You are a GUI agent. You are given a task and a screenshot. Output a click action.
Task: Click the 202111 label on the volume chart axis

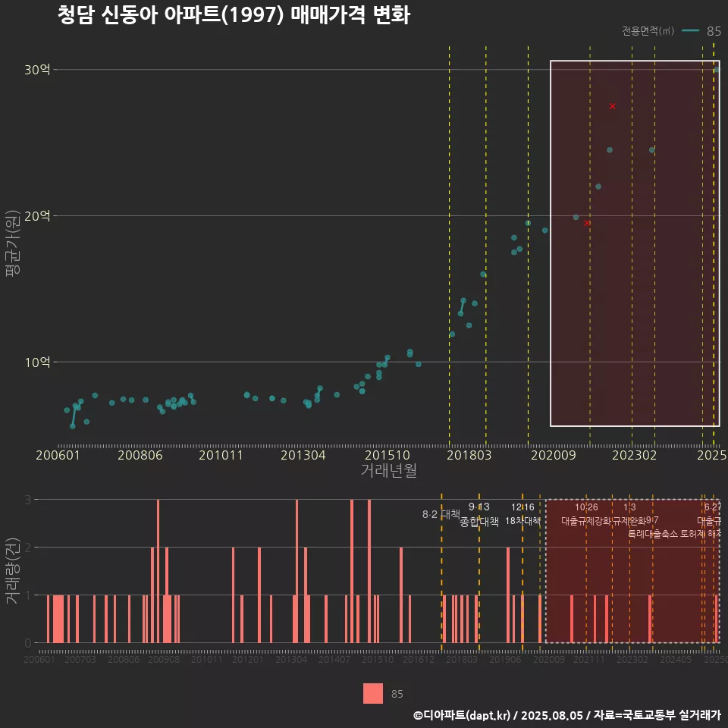(x=589, y=659)
